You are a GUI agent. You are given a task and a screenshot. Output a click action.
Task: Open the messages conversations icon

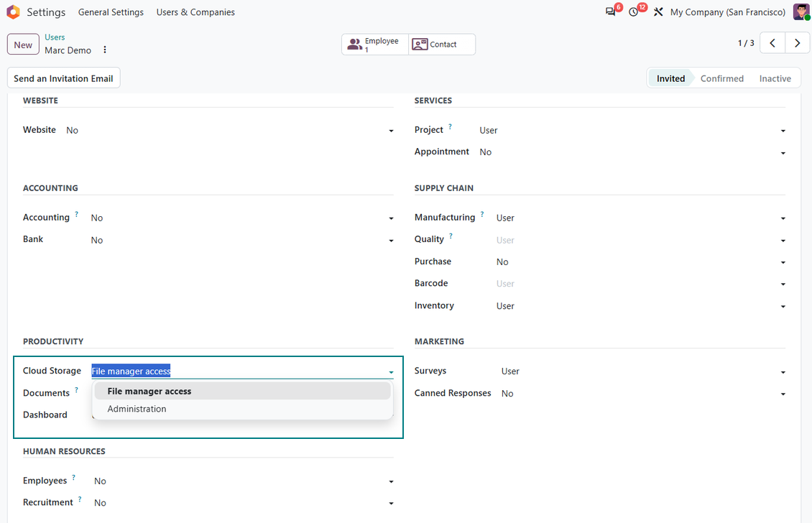611,12
